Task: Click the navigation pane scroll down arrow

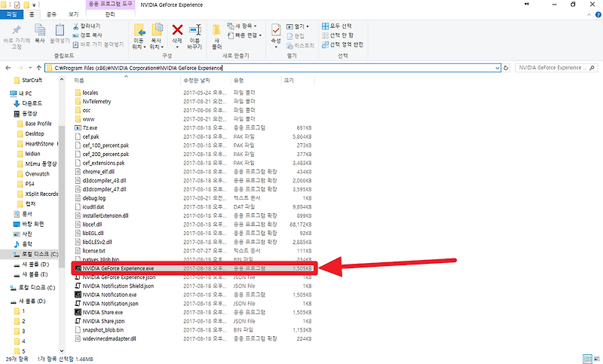Action: click(62, 351)
